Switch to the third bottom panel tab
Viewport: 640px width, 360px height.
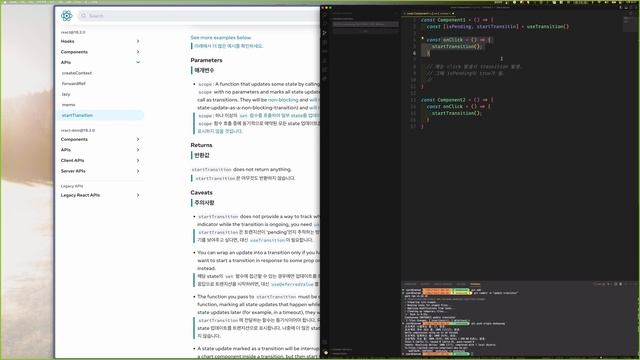click(443, 284)
